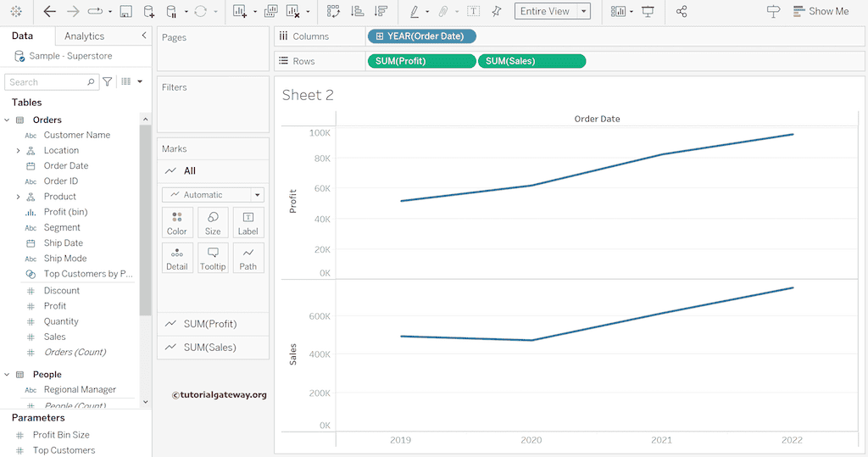Expand the YEAR(Order Date) pill plus sign
This screenshot has height=457, width=868.
coord(379,36)
